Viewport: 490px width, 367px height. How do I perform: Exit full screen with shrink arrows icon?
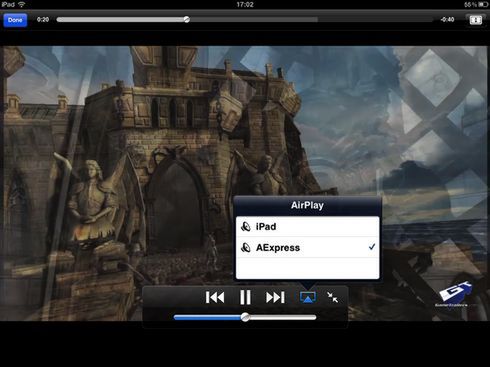tap(332, 297)
